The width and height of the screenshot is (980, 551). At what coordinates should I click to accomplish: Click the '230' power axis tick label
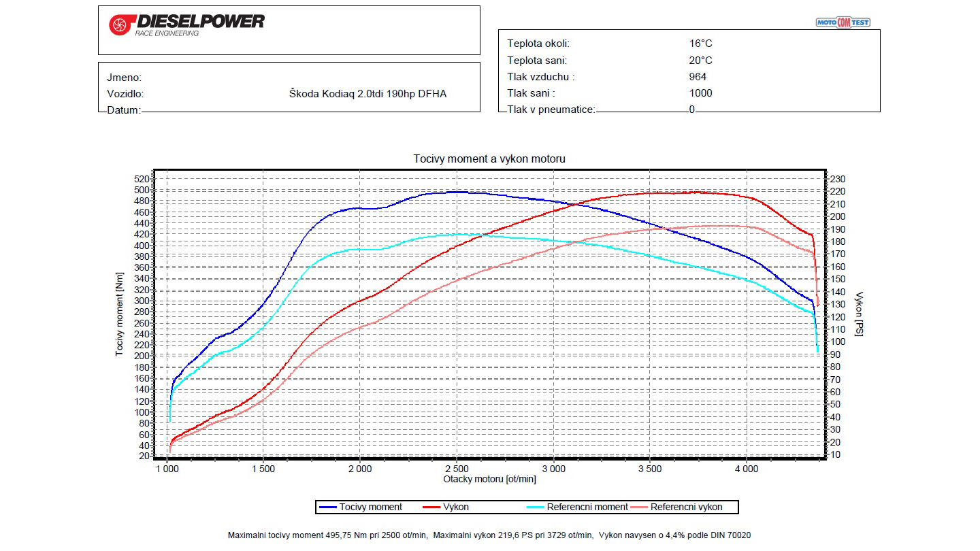pyautogui.click(x=837, y=179)
